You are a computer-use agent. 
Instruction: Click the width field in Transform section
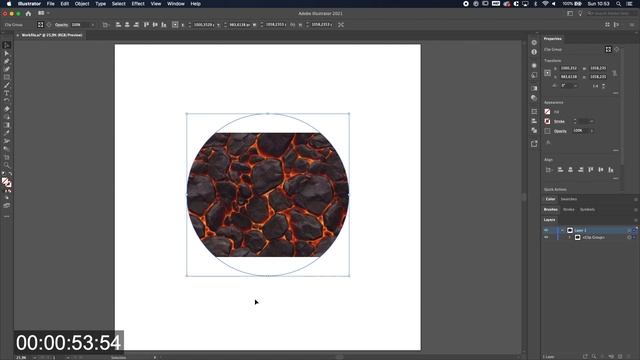pyautogui.click(x=598, y=68)
